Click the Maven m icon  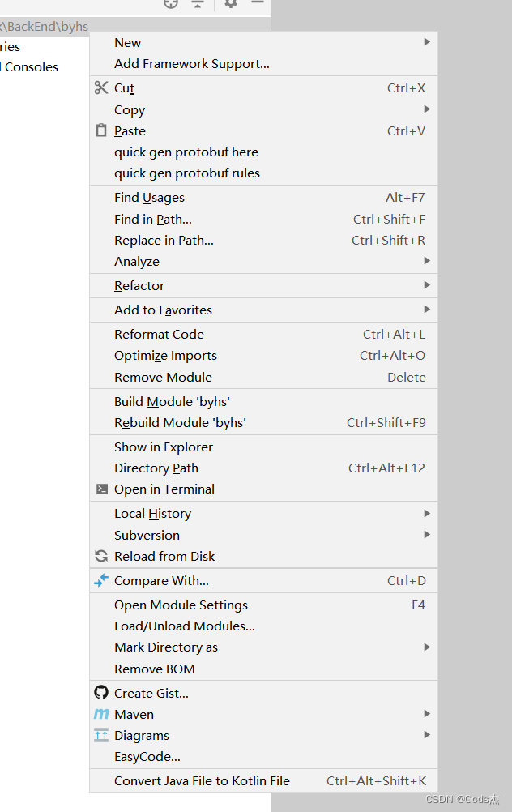[101, 714]
